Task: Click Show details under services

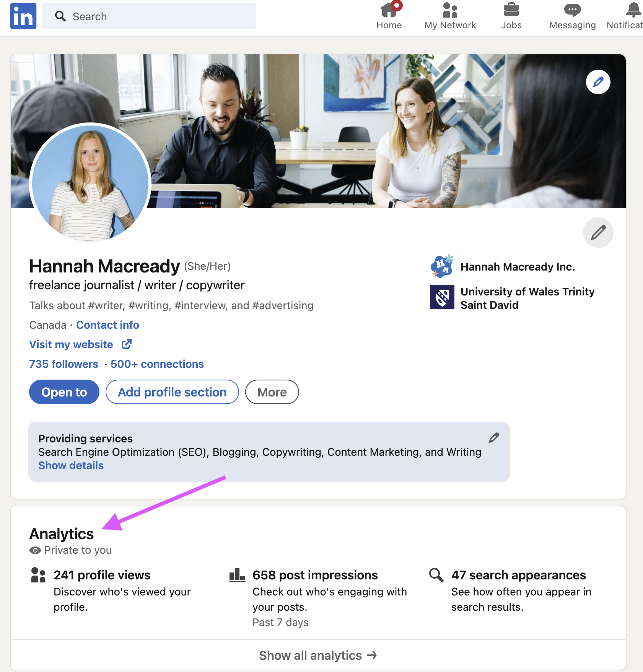Action: 71,465
